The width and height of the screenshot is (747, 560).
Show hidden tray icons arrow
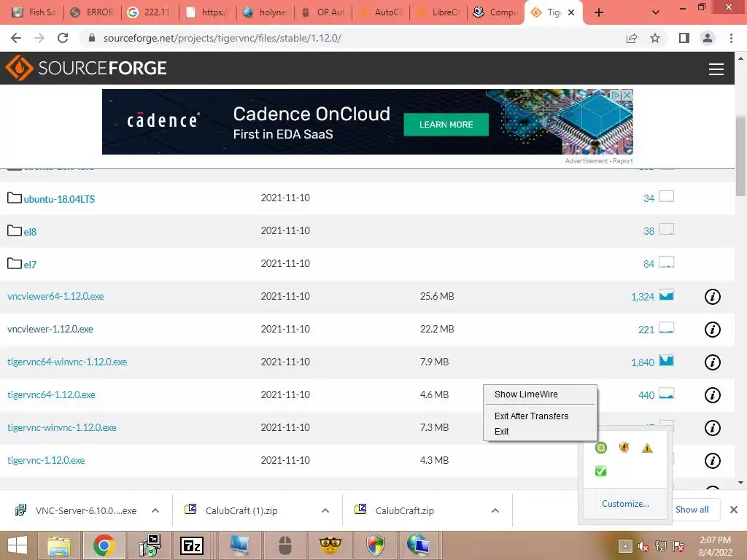point(625,546)
